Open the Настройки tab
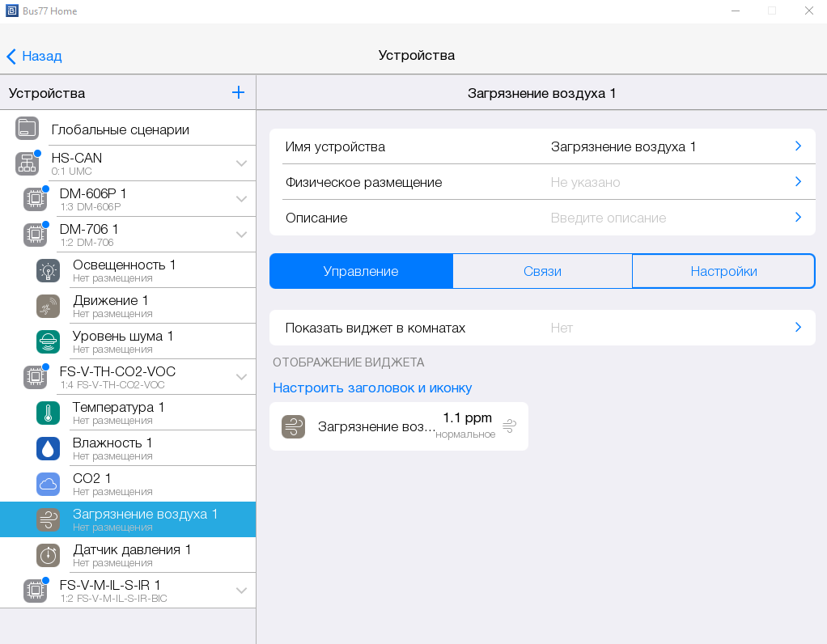Viewport: 827px width, 644px height. coord(723,272)
